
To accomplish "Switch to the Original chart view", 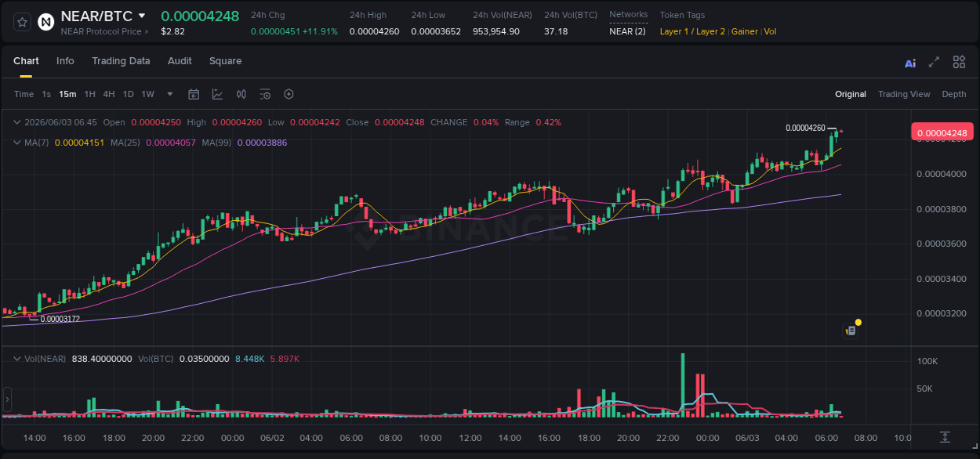I will pos(851,94).
